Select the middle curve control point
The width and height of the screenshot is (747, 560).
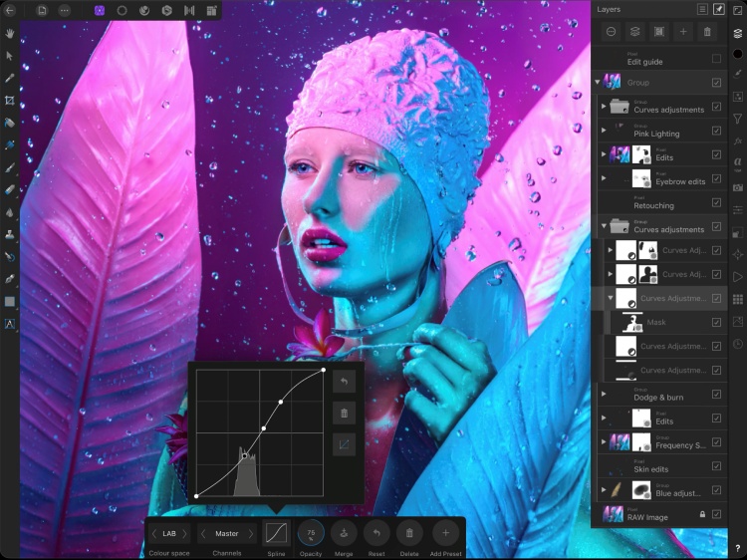click(264, 428)
